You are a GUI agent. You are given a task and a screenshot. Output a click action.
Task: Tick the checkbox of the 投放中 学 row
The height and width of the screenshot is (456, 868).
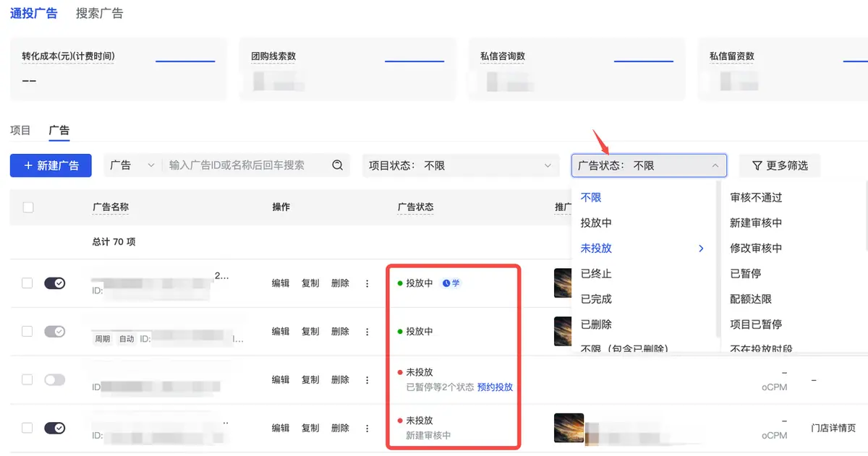coord(27,283)
